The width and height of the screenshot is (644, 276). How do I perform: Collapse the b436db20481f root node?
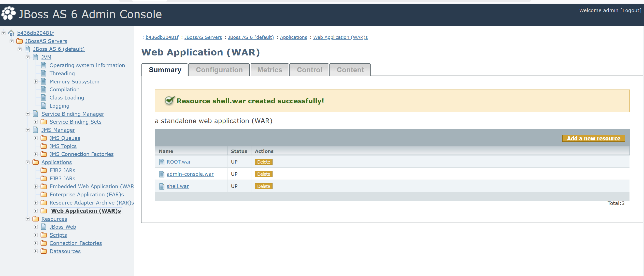[x=4, y=33]
